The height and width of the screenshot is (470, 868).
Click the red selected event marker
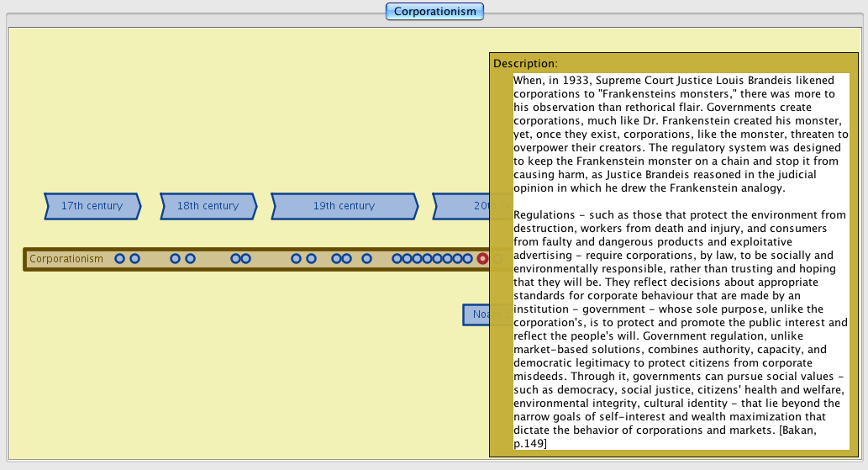(x=482, y=259)
